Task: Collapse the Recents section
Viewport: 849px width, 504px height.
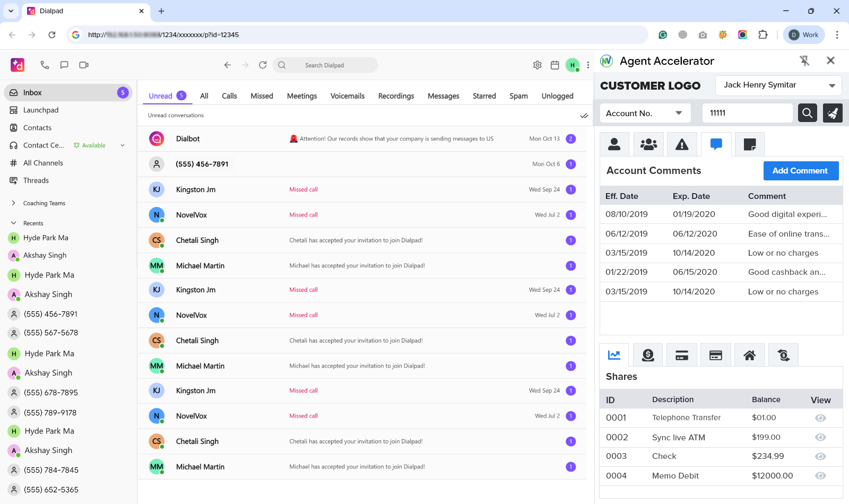Action: tap(13, 223)
